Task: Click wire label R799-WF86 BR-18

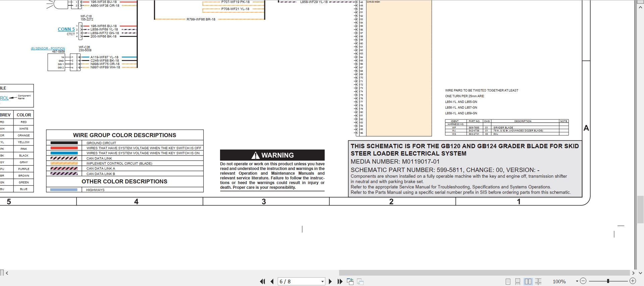Action: 201,19
